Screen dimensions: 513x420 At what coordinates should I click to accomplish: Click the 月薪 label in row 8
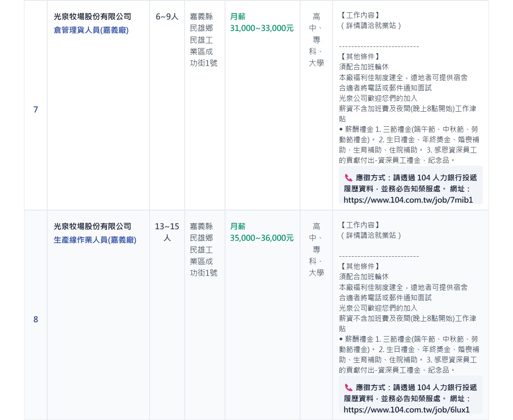[238, 226]
